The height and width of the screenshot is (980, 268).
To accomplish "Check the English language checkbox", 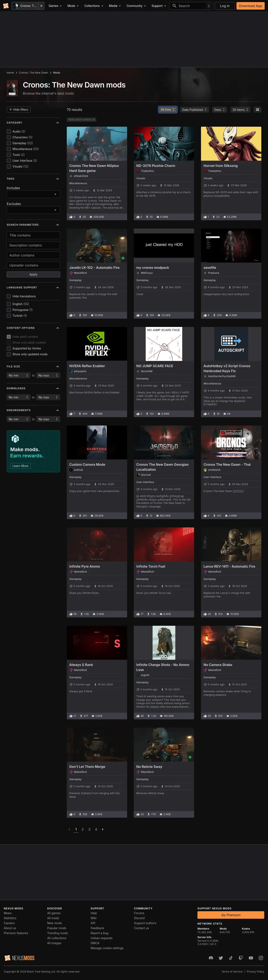I will [9, 304].
